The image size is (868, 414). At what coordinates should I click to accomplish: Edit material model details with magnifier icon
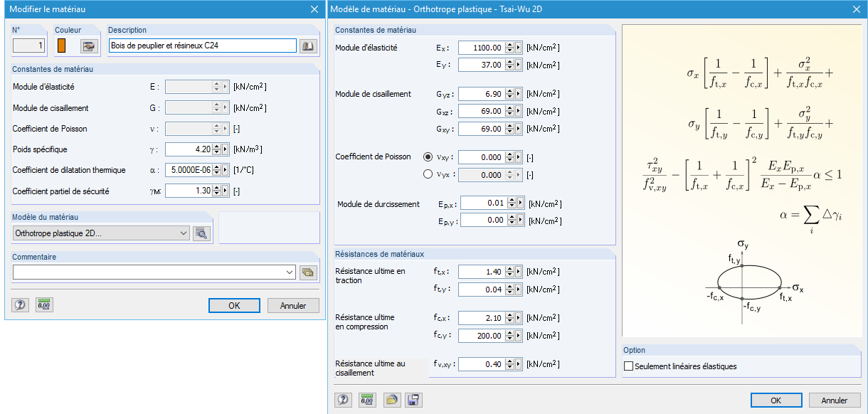coord(202,233)
